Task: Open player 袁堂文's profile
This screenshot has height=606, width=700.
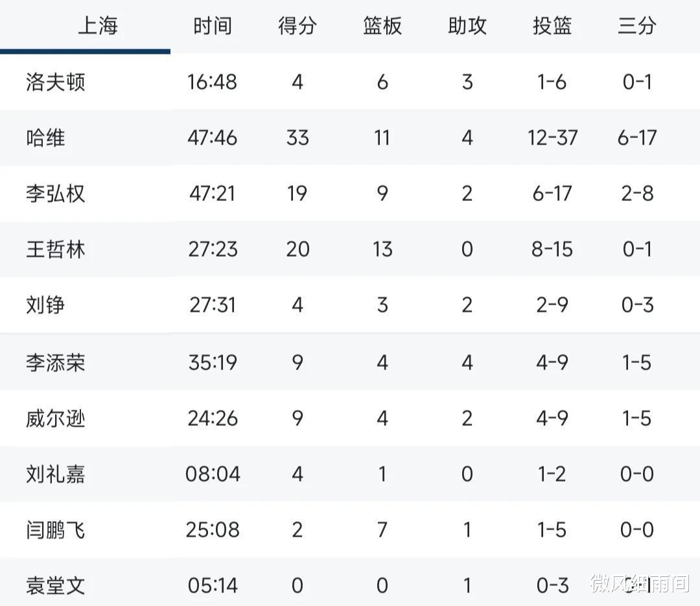Action: (55, 585)
